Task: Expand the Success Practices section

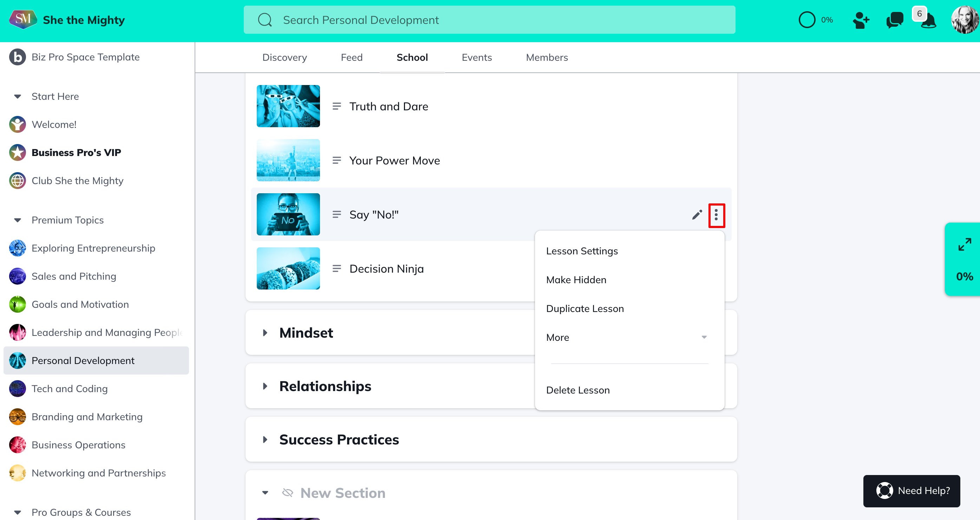Action: [265, 440]
